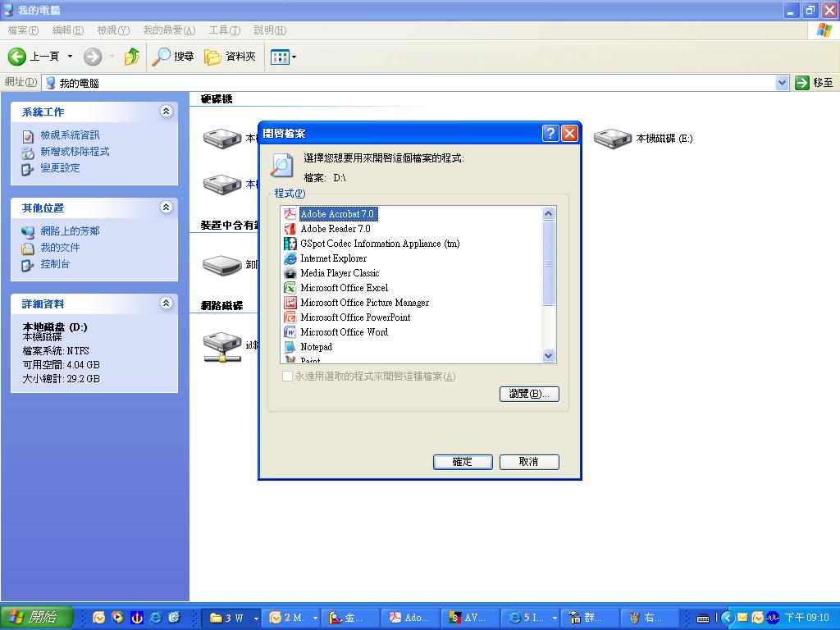Screen dimensions: 840x630
Task: Click the 移至 go button
Action: click(814, 83)
